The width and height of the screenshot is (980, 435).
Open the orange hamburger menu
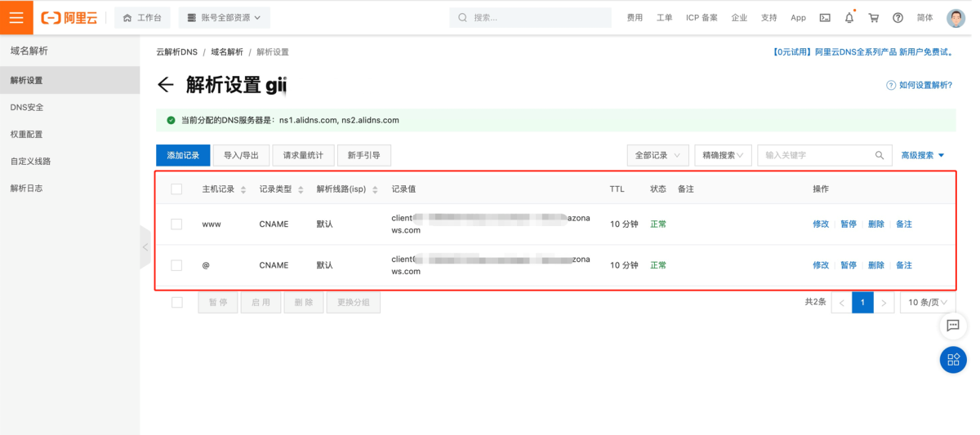tap(16, 17)
